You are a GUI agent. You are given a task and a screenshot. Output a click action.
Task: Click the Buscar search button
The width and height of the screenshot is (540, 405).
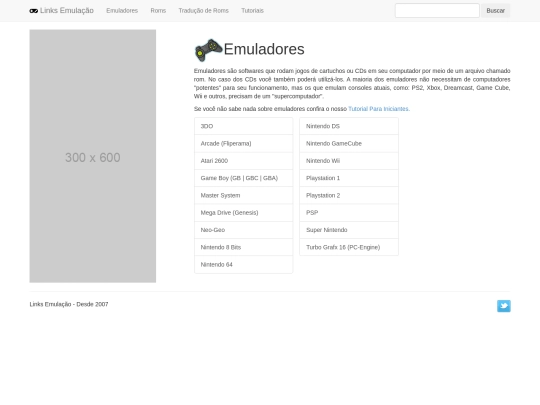[x=496, y=11]
